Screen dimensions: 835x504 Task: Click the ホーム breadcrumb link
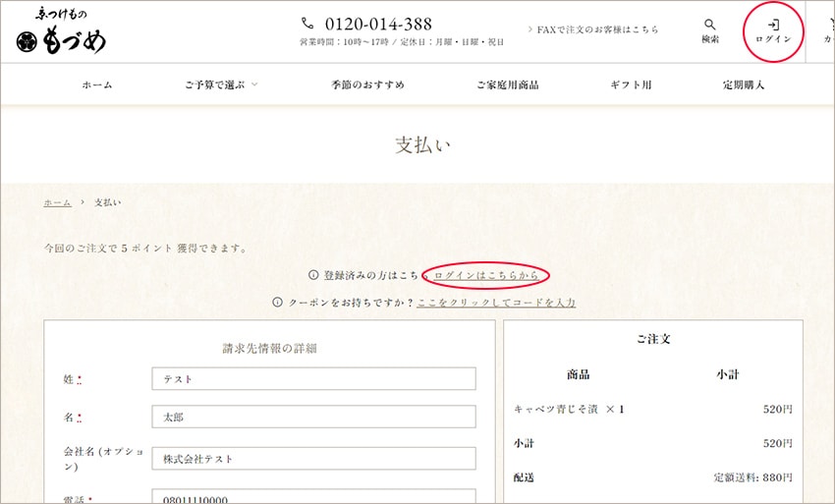tap(57, 202)
